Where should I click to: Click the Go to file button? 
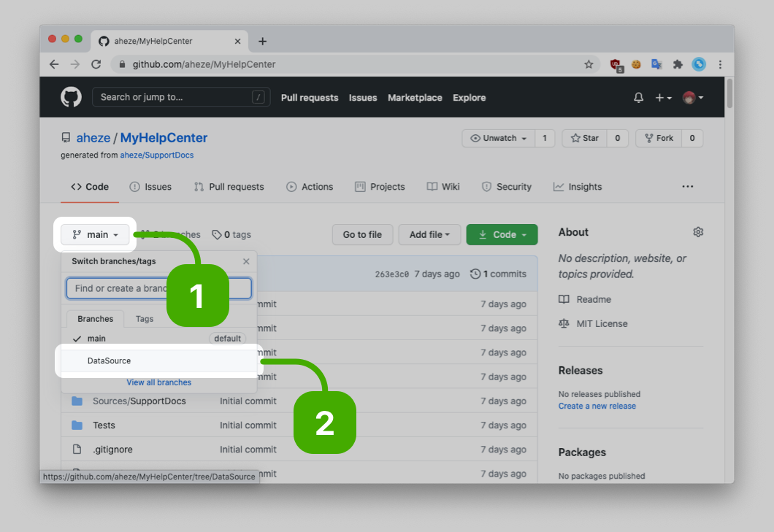(x=362, y=234)
